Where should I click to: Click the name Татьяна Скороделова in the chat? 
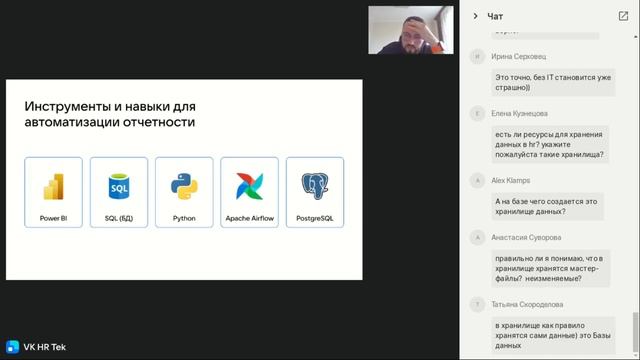coord(527,304)
